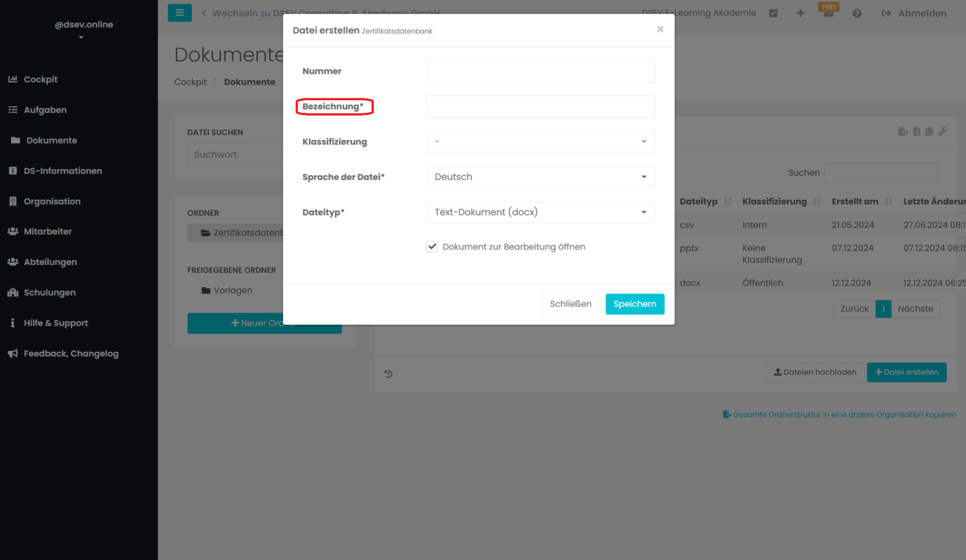Screen dimensions: 966x560
Task: Uncheck 'Dokument zur Bearbeitung öffnen' checkbox
Action: (432, 246)
